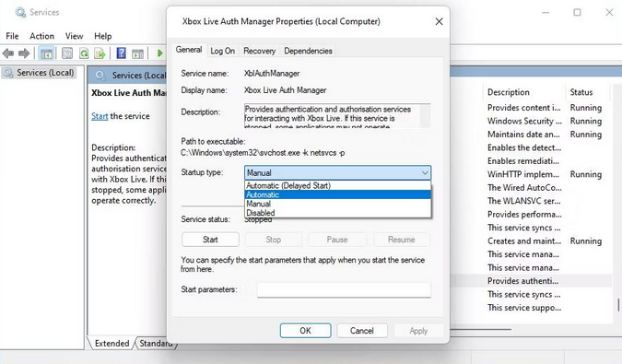Image resolution: width=622 pixels, height=364 pixels.
Task: Click the Start parameters input field
Action: [344, 289]
